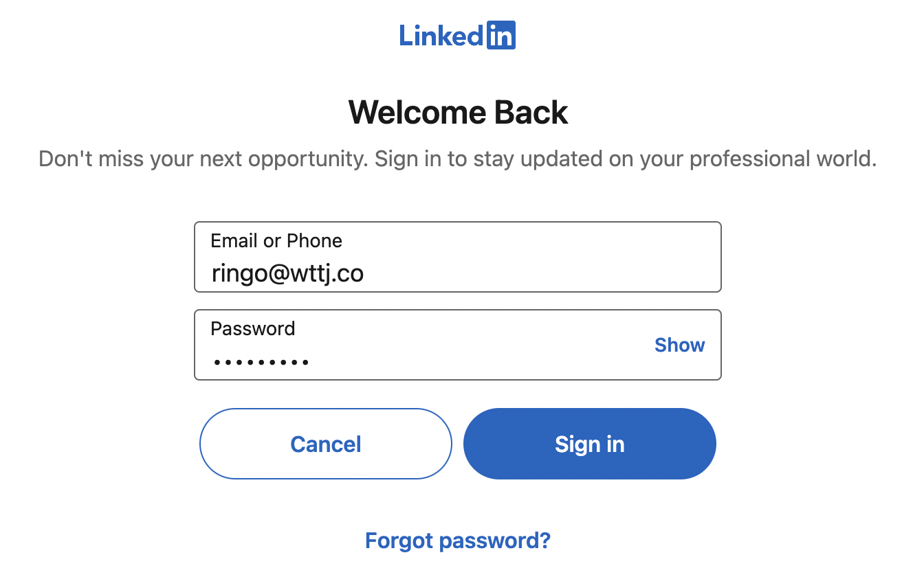The height and width of the screenshot is (566, 924).
Task: Click the ringo@wttj.co email text
Action: [x=287, y=273]
